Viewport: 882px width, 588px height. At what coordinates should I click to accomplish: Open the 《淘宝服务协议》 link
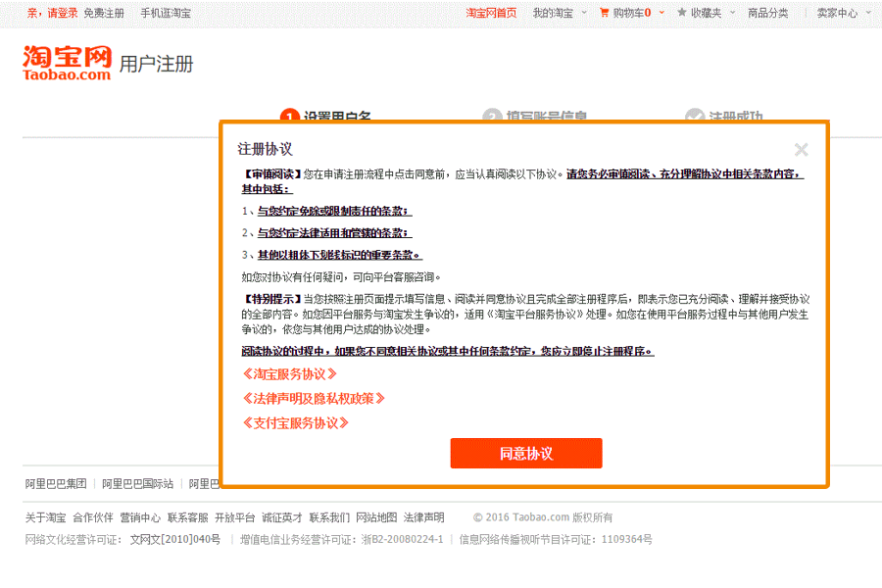coord(290,374)
